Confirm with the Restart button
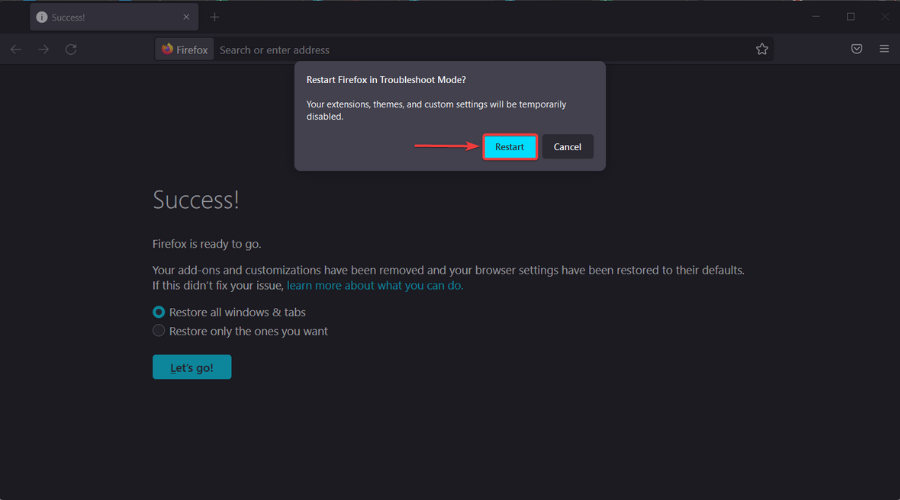The height and width of the screenshot is (500, 900). pyautogui.click(x=510, y=147)
